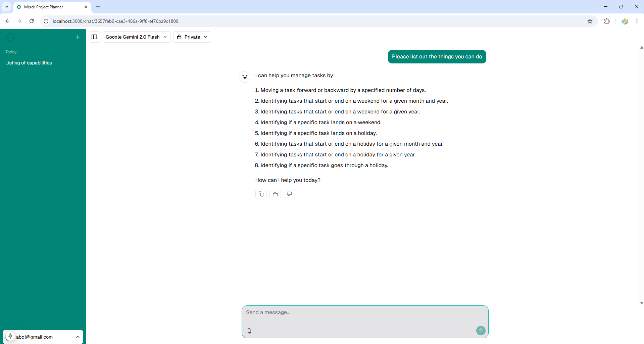Bookmark this page with star icon

click(x=590, y=21)
